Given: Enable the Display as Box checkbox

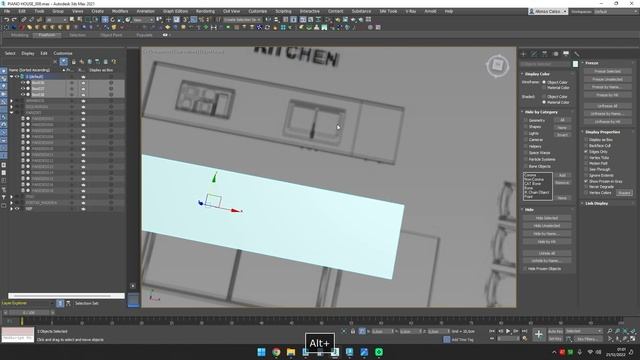Looking at the screenshot, I should 586,140.
